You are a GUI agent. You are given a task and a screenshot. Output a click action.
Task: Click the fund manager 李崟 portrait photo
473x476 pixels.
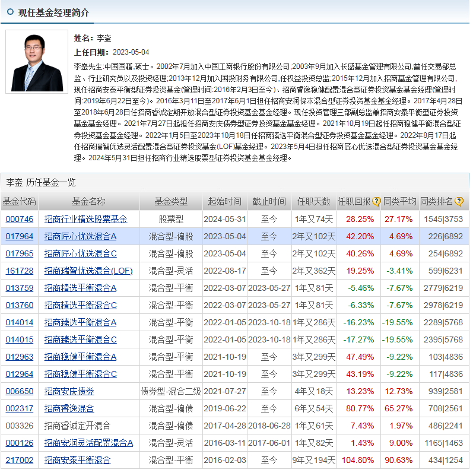click(x=37, y=62)
